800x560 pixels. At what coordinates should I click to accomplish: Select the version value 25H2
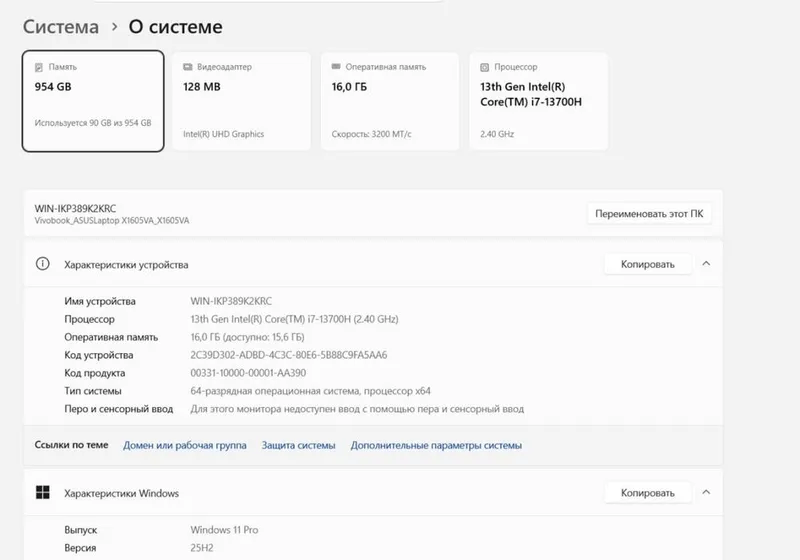click(x=202, y=548)
